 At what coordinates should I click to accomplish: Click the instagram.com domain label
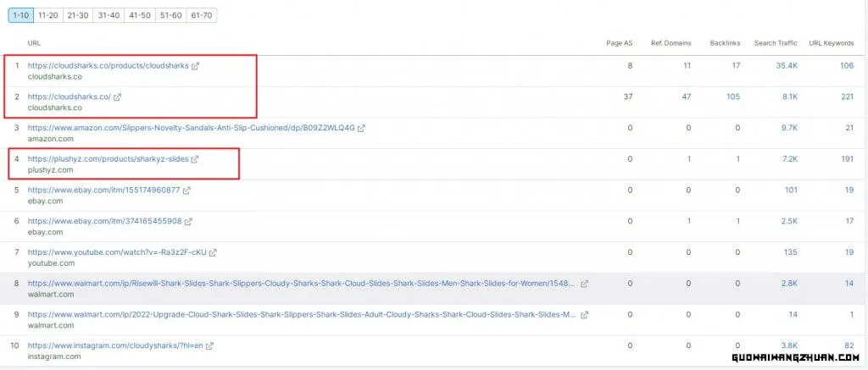pos(54,357)
